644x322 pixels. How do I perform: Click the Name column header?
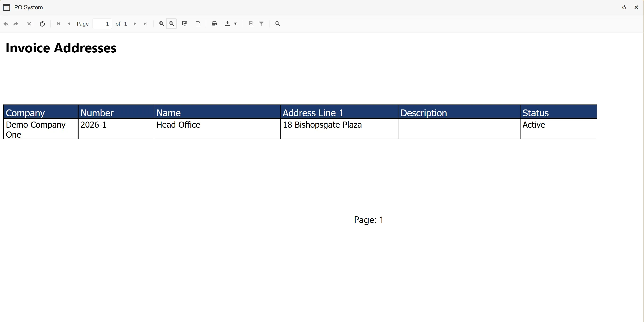[x=217, y=112]
